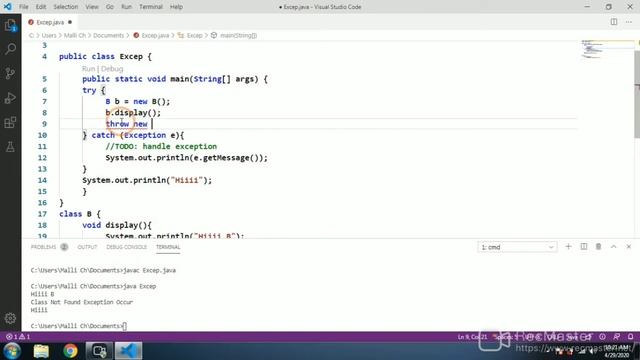This screenshot has width=640, height=360.
Task: Open the Terminal menu
Action: 151,7
